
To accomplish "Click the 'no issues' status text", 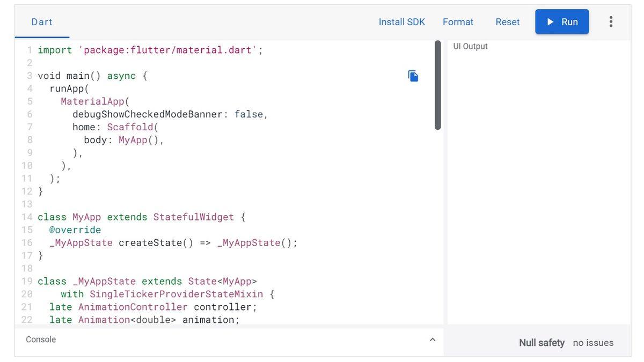I will 594,342.
